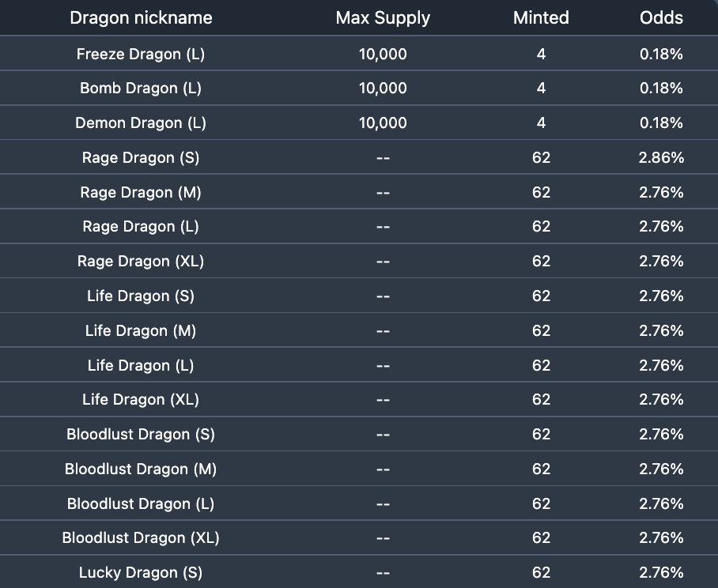Click the Freeze Dragon 10,000 max supply

[x=383, y=54]
